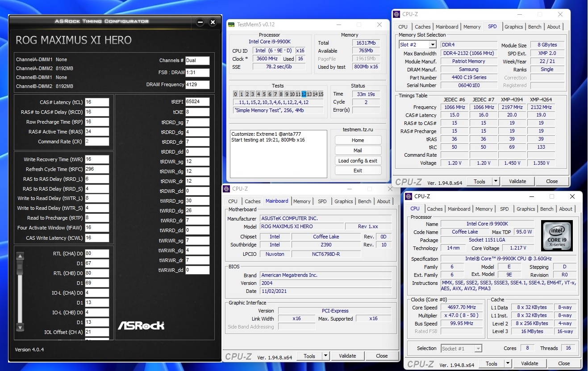The height and width of the screenshot is (371, 588).
Task: Click the Tools button in the SPD window
Action: (480, 181)
